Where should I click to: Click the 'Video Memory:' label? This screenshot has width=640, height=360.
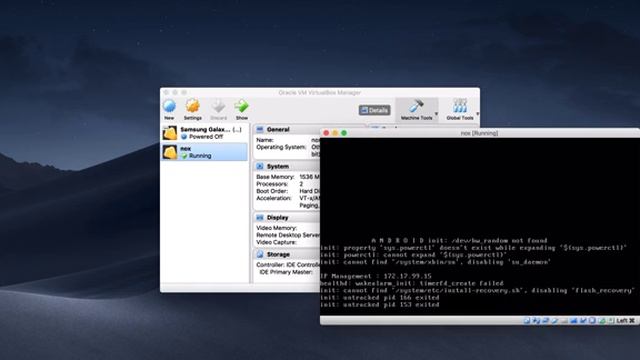tap(276, 228)
